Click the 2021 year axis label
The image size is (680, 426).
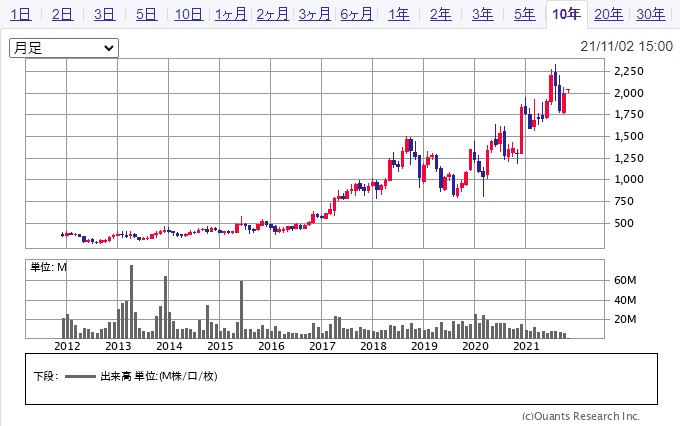(x=526, y=346)
